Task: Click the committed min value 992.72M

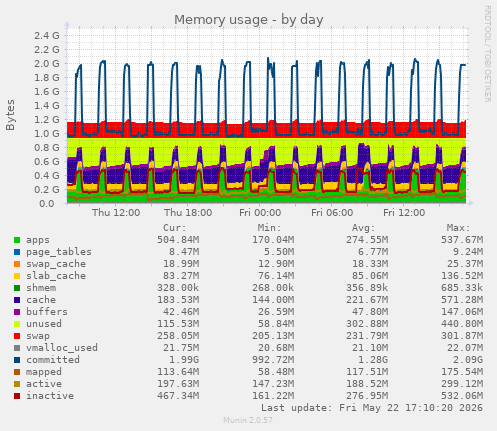Action: pyautogui.click(x=273, y=360)
